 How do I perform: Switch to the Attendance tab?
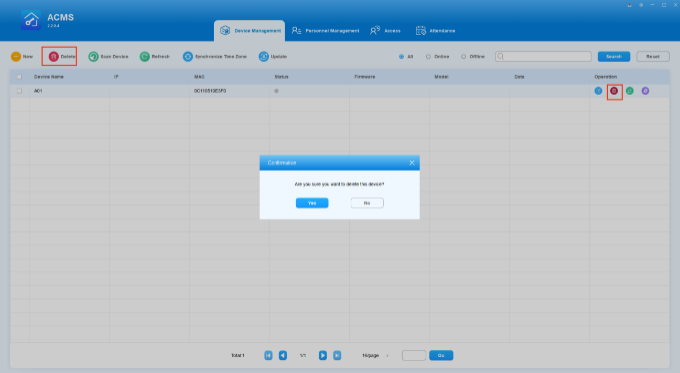[435, 31]
